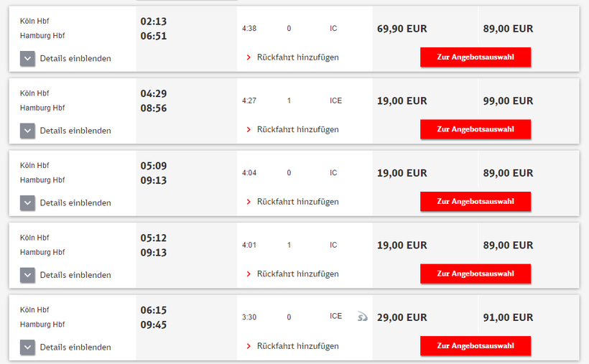Select 'Zur Angebotsauswahl' for the 06:15 ICE
The width and height of the screenshot is (589, 364).
tap(476, 346)
